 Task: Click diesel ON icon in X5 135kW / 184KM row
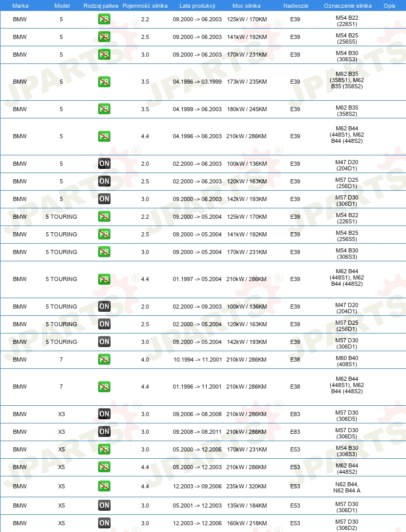coord(104,506)
